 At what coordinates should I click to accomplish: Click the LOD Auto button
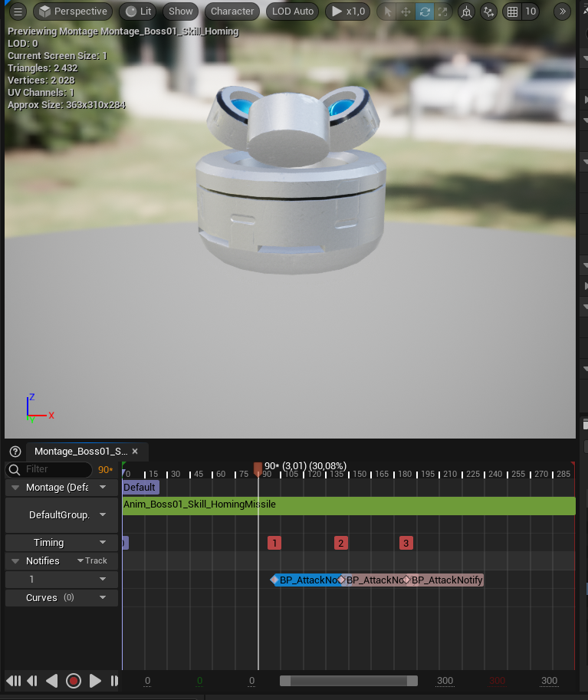293,12
